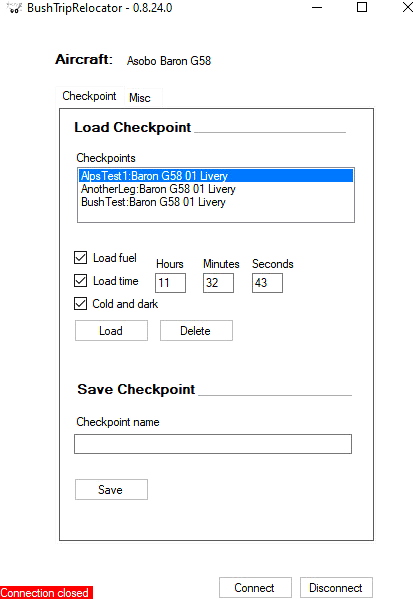Disable the Cold and dark option
The image size is (418, 599).
tap(80, 304)
